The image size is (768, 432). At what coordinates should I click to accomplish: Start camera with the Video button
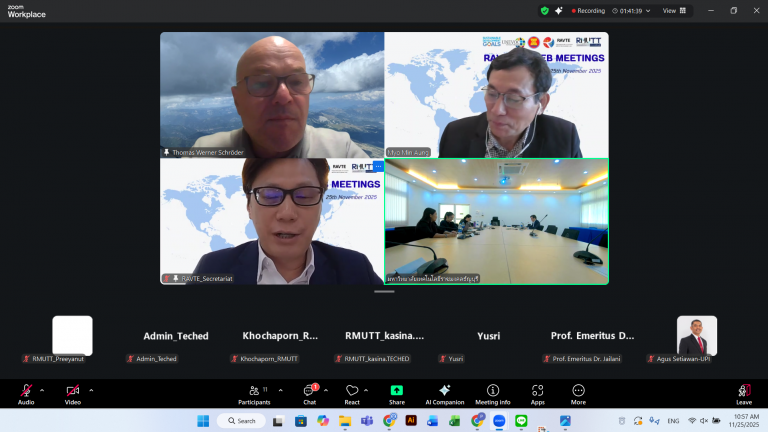[72, 391]
